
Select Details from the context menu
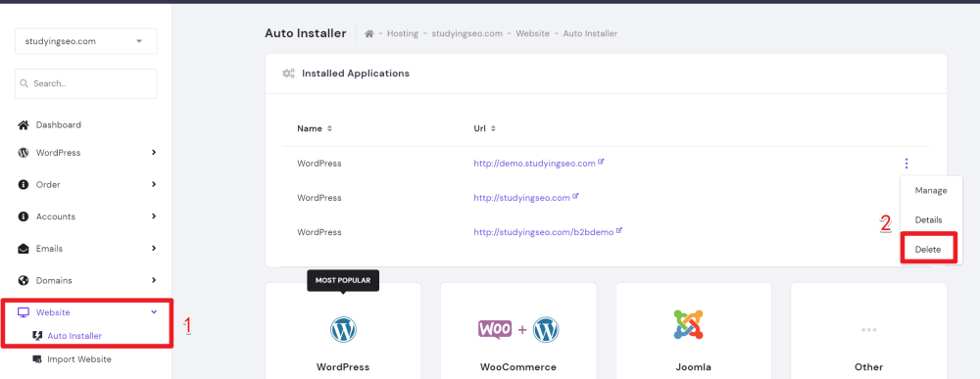(x=929, y=219)
